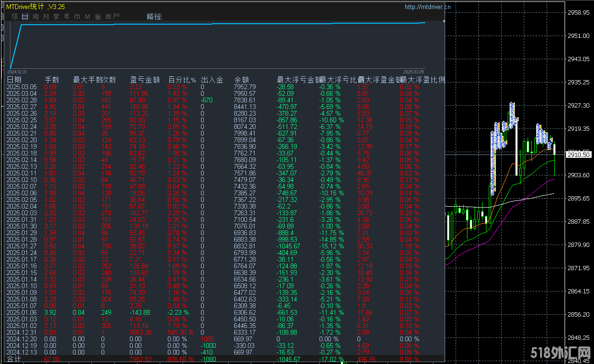Click the 路径 path button

[154, 17]
